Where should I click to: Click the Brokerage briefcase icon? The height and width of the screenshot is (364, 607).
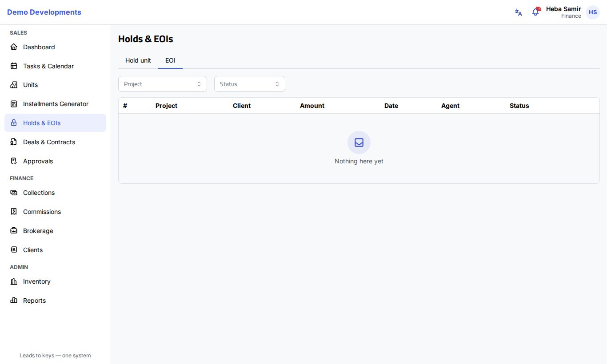click(14, 231)
